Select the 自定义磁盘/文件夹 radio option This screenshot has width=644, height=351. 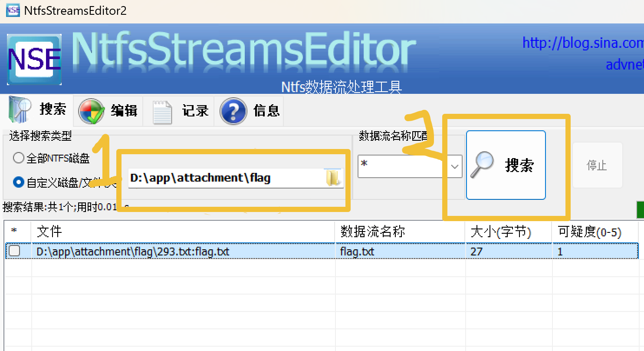point(65,182)
